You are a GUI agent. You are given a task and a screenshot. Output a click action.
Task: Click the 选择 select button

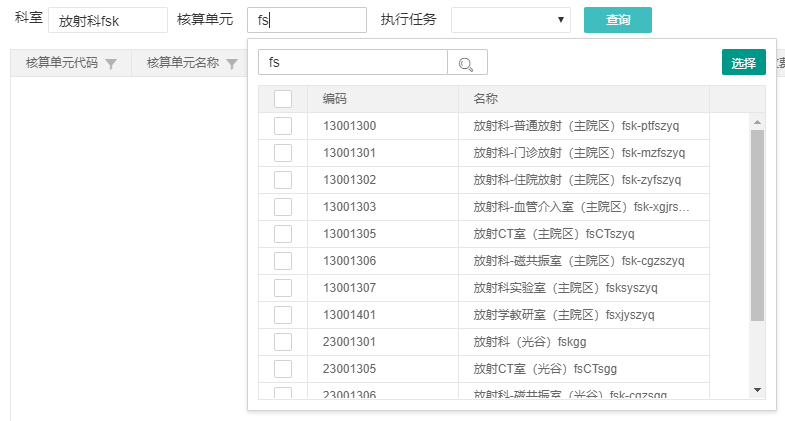743,63
